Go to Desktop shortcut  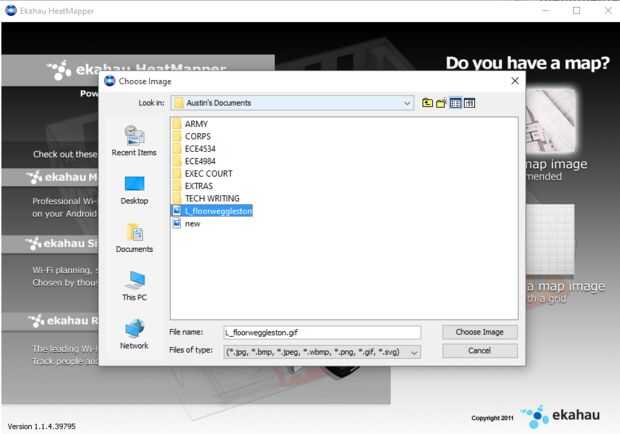(x=134, y=190)
